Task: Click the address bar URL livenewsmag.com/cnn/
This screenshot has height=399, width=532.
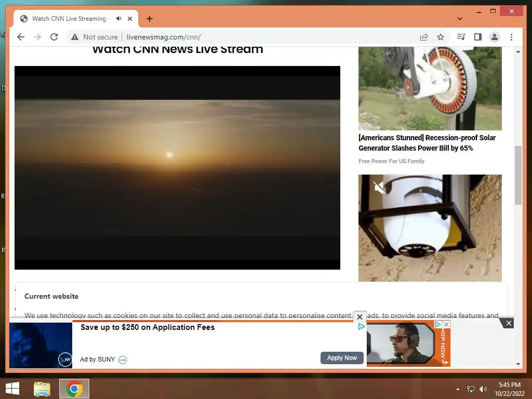Action: pos(164,37)
